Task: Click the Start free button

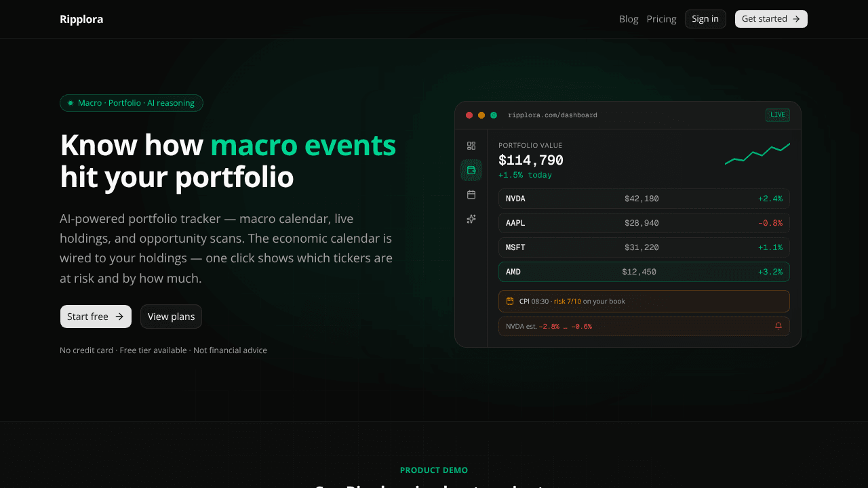Action: pos(96,317)
